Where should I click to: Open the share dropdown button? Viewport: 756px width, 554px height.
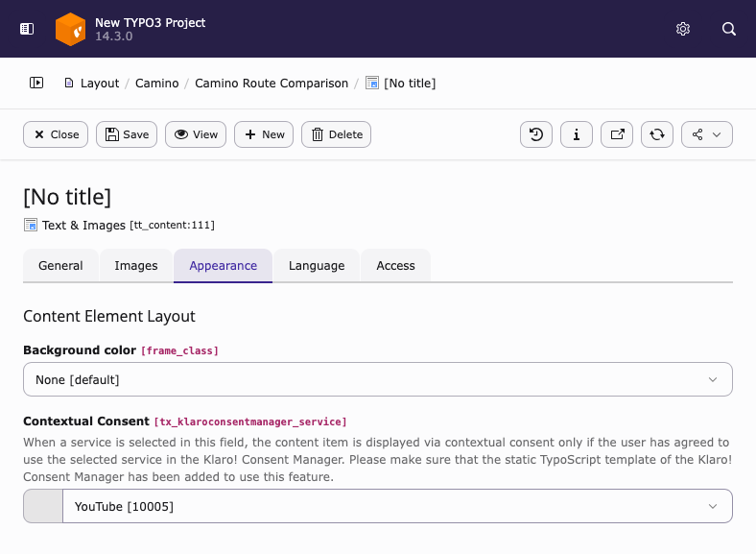[x=707, y=134]
